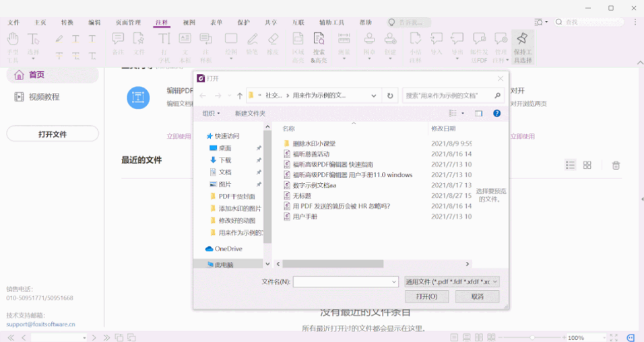
Task: Switch to the Convert (转换) tab
Action: click(x=67, y=23)
